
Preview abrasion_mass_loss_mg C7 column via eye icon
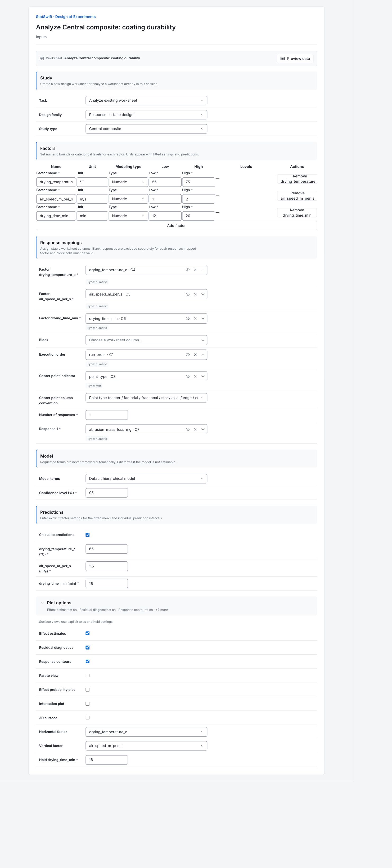point(188,429)
